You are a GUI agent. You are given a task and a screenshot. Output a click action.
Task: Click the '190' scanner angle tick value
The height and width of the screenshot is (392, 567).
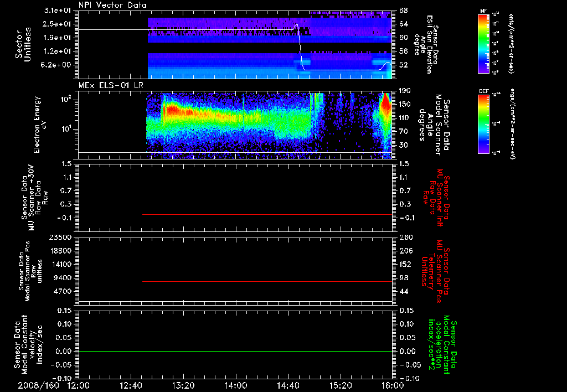[x=405, y=91]
